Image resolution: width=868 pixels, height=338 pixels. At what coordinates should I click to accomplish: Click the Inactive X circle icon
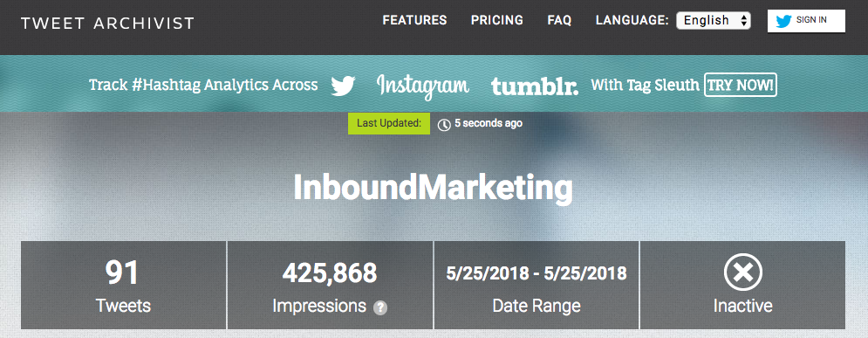click(x=743, y=272)
